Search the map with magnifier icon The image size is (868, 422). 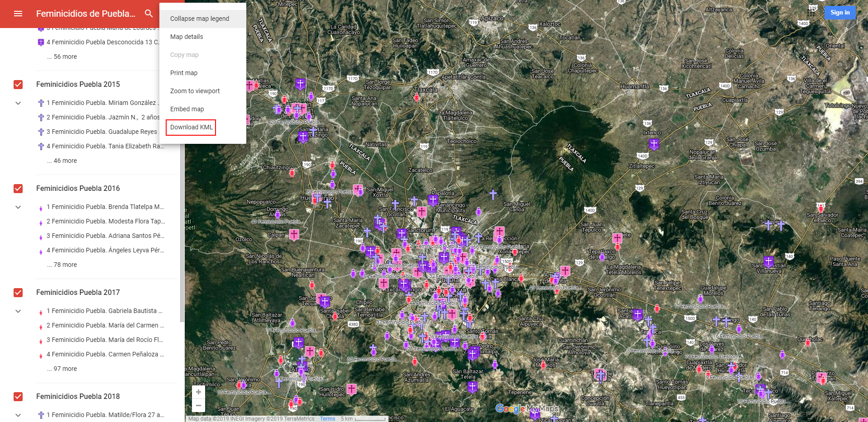point(149,14)
